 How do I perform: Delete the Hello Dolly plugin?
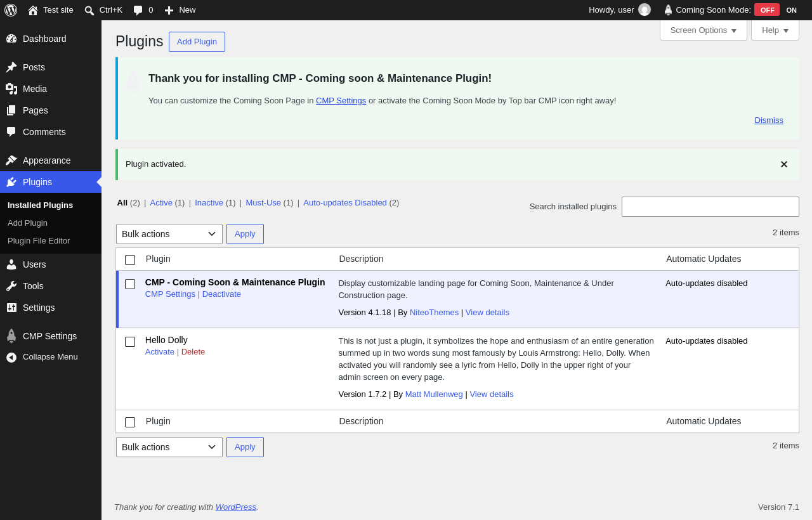coord(193,352)
